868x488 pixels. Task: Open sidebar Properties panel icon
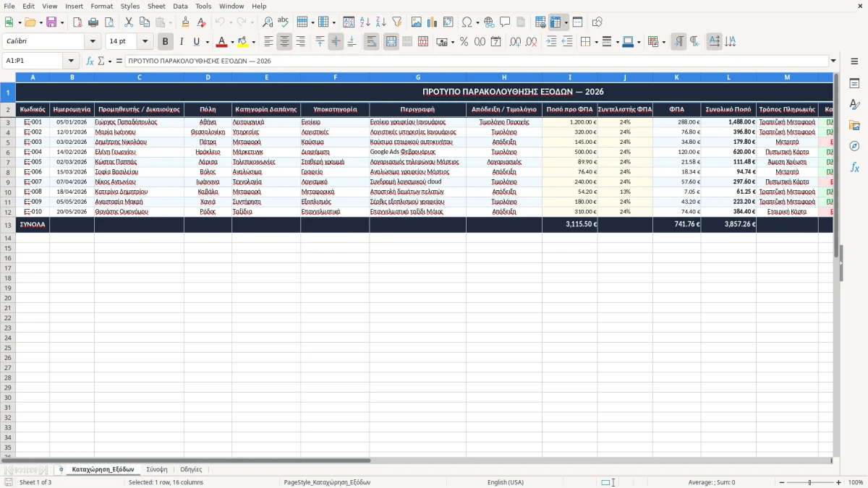click(x=854, y=84)
